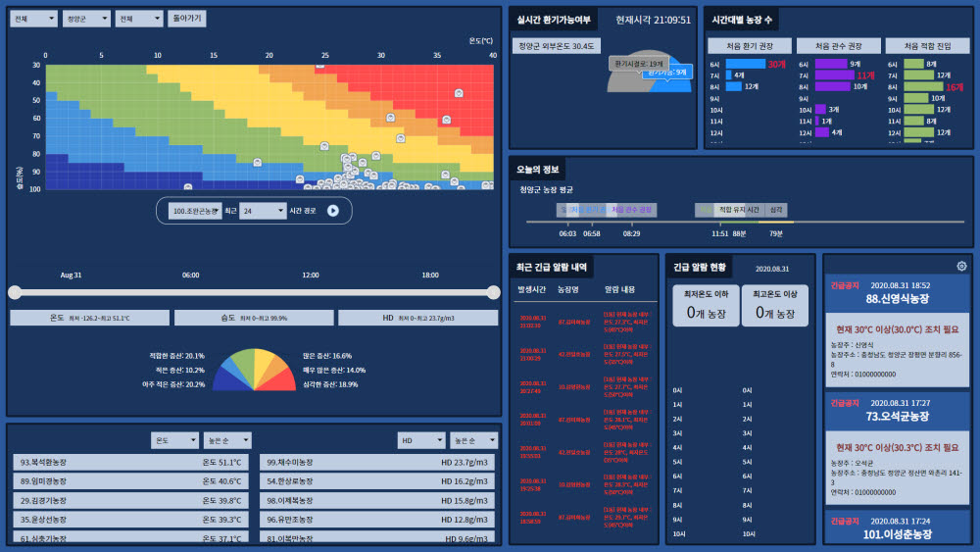This screenshot has height=552, width=980.
Task: Click the 8시 16개 bar in 처음 적합 진입
Action: click(923, 87)
